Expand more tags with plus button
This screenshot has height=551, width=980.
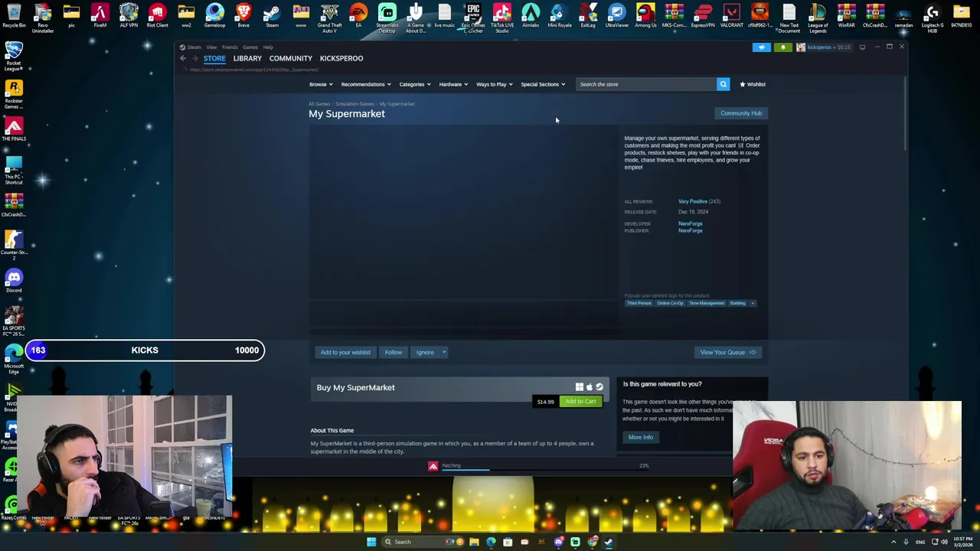point(753,303)
